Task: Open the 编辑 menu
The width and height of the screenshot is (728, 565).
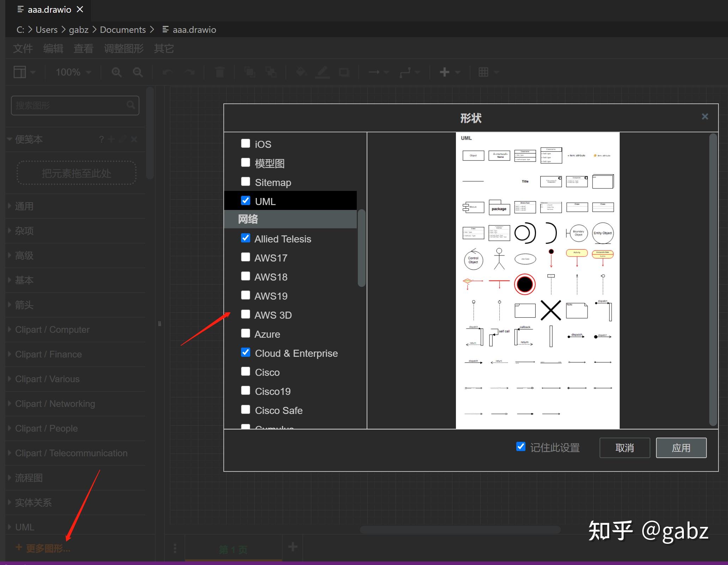Action: 53,48
